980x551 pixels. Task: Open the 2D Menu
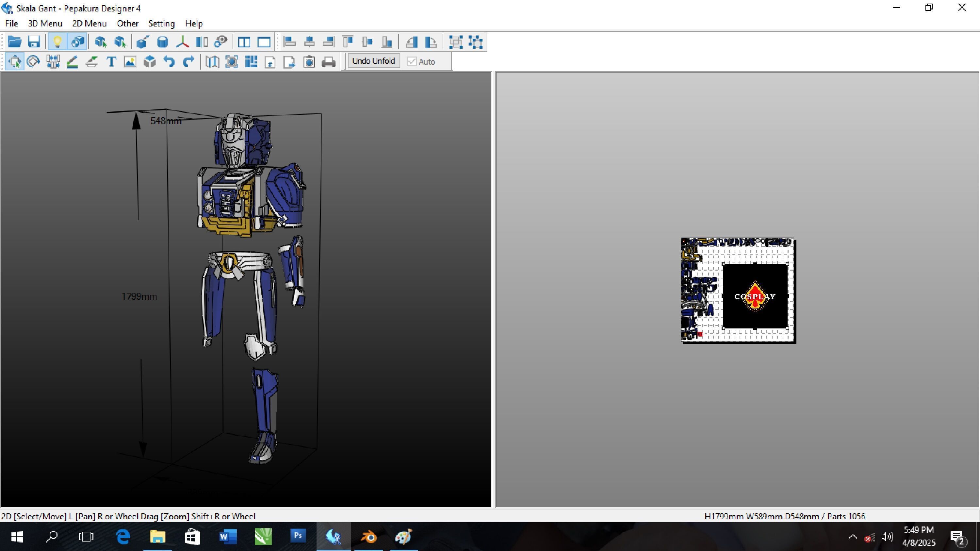point(90,23)
